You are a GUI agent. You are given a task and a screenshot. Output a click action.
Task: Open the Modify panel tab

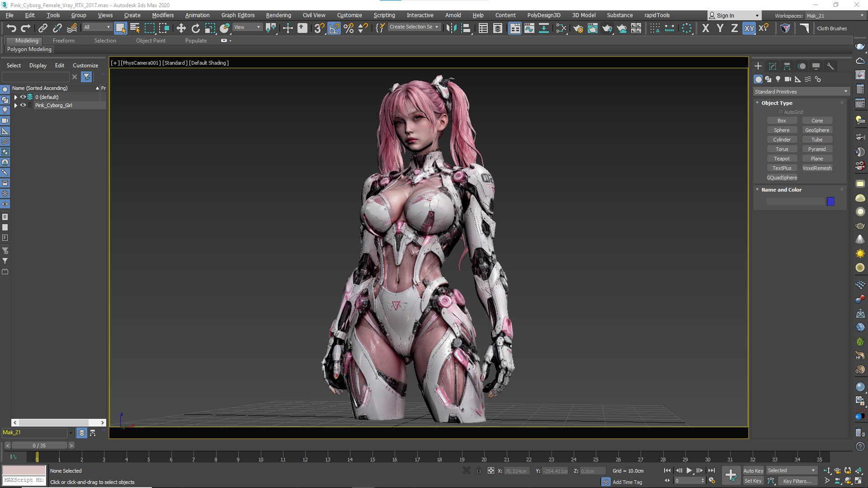point(773,66)
